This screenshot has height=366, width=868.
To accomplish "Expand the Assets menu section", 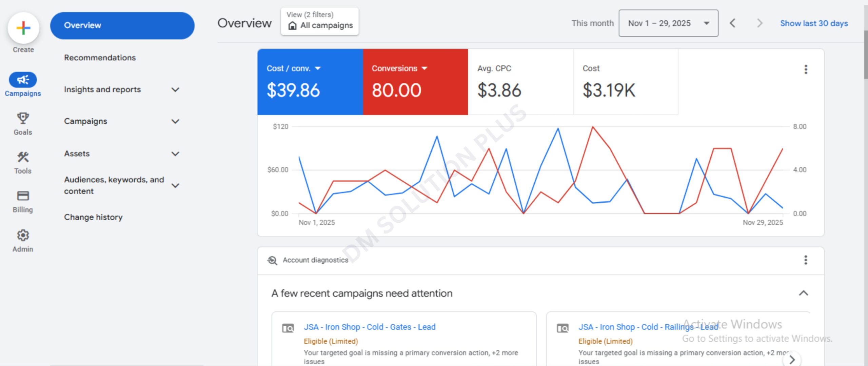I will (175, 154).
